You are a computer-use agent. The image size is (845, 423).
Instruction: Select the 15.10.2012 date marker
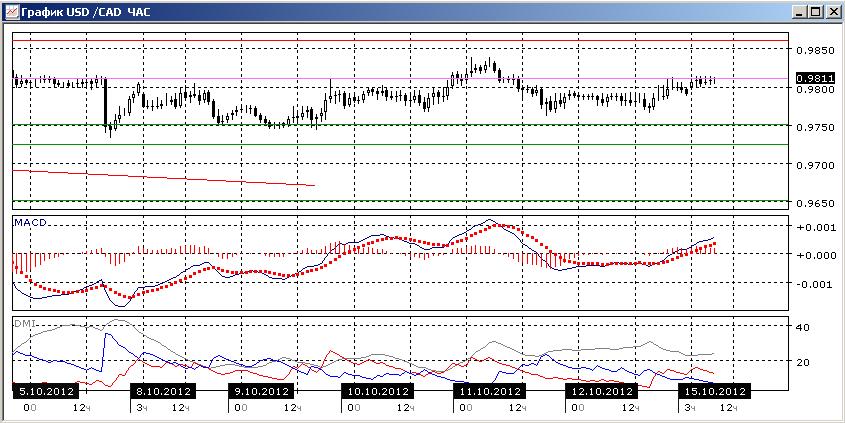point(713,390)
